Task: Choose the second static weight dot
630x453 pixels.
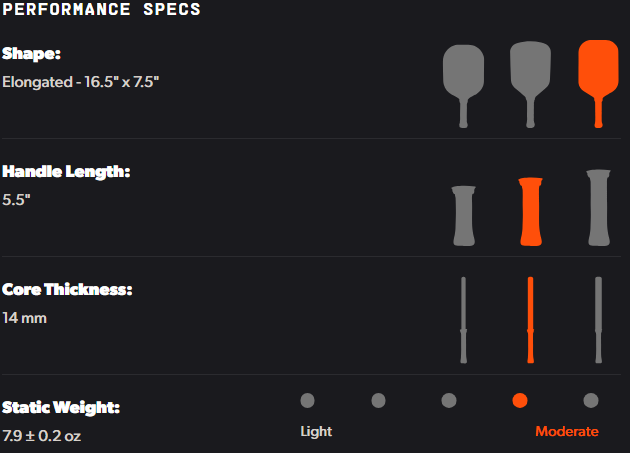Action: point(378,400)
